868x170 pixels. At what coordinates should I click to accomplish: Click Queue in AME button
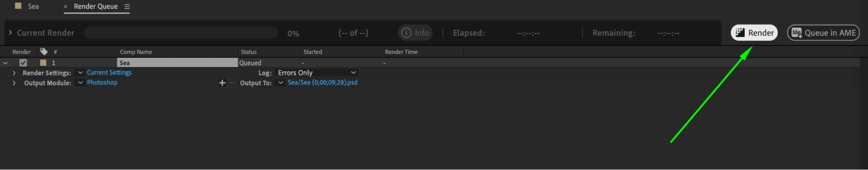(823, 33)
